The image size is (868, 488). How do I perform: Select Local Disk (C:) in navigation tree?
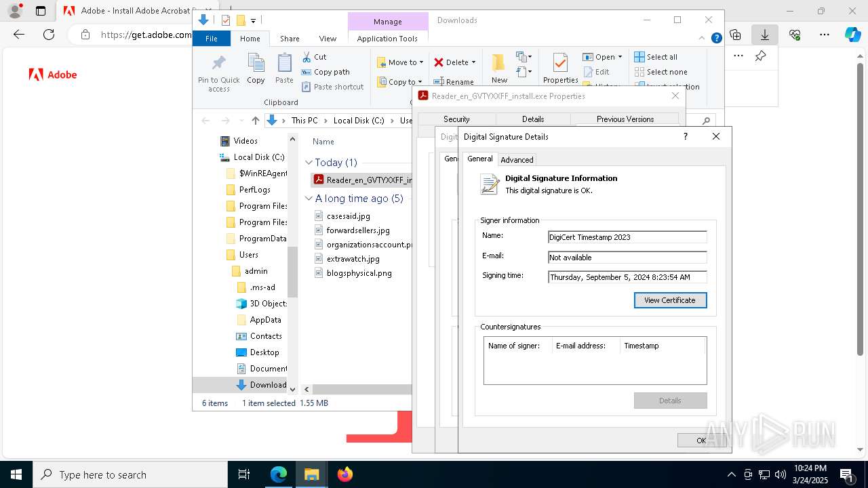pos(252,157)
